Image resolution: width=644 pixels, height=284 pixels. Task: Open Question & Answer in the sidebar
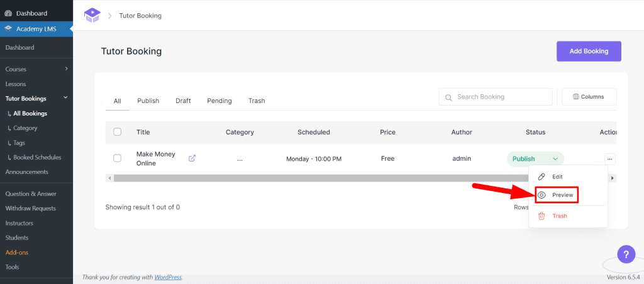pyautogui.click(x=31, y=194)
